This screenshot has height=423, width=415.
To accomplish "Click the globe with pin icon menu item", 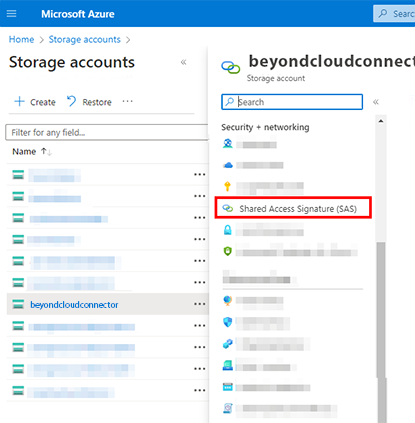I will tap(228, 300).
